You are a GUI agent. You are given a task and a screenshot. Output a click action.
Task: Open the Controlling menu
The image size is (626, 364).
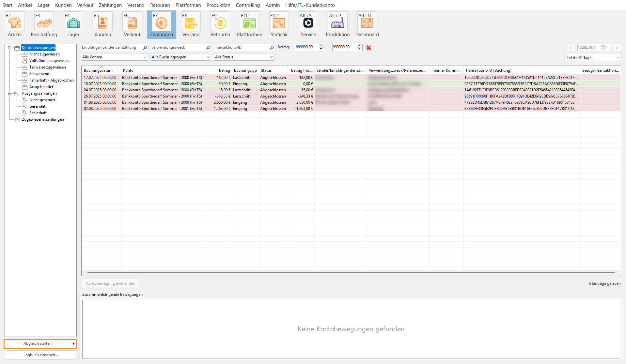tap(248, 5)
